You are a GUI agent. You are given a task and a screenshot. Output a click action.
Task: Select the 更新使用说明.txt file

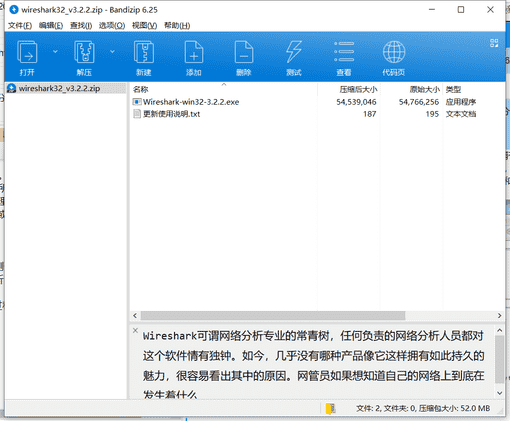pos(171,114)
